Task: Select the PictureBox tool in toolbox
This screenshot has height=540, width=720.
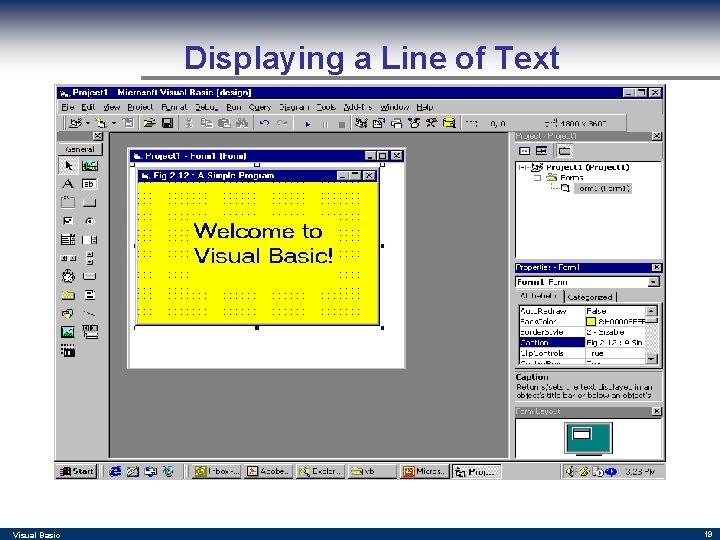Action: (x=90, y=165)
